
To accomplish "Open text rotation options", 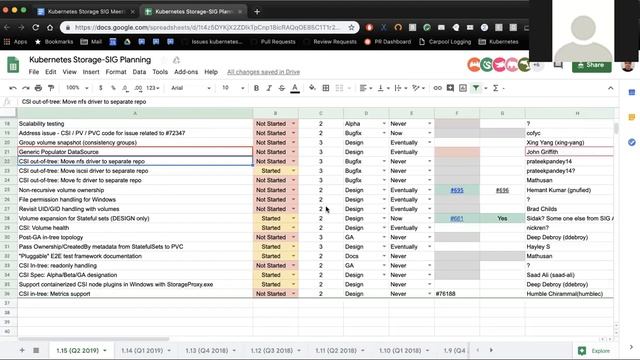I will 418,88.
